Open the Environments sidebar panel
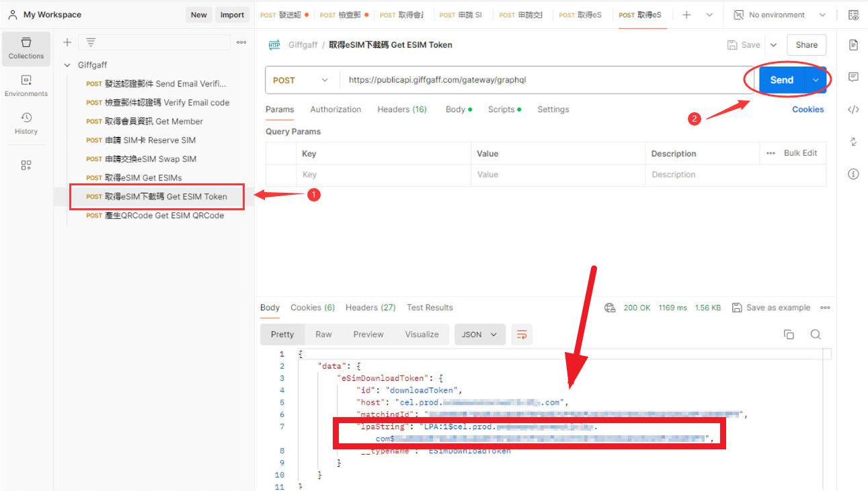The width and height of the screenshot is (868, 491). pyautogui.click(x=26, y=86)
